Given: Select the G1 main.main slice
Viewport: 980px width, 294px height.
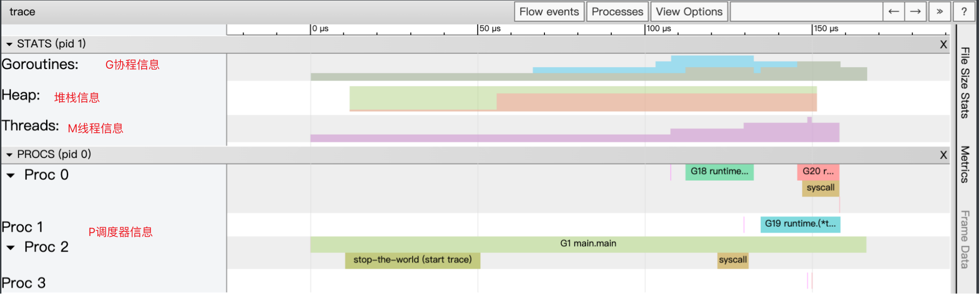Looking at the screenshot, I should click(588, 244).
